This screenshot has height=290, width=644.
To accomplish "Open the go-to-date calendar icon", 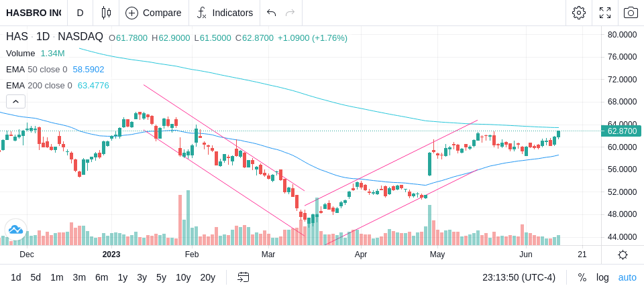I will [243, 277].
